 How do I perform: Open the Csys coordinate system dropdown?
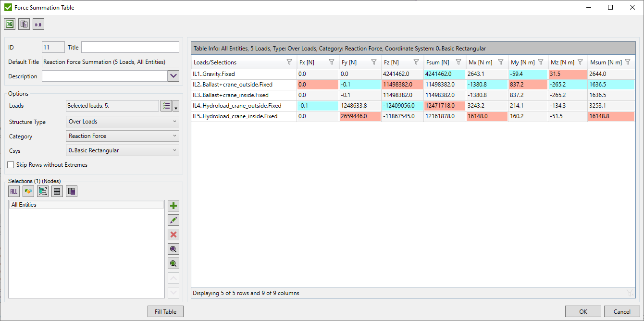pos(122,150)
